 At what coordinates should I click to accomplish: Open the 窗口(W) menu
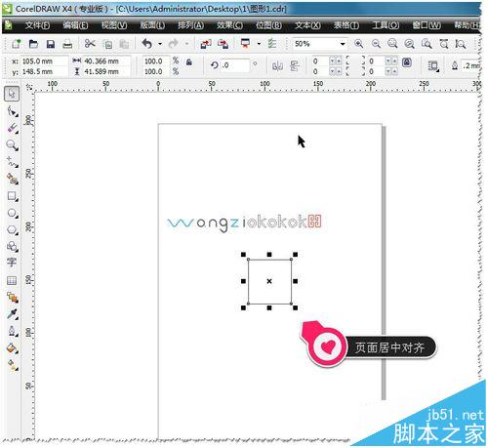pos(427,25)
